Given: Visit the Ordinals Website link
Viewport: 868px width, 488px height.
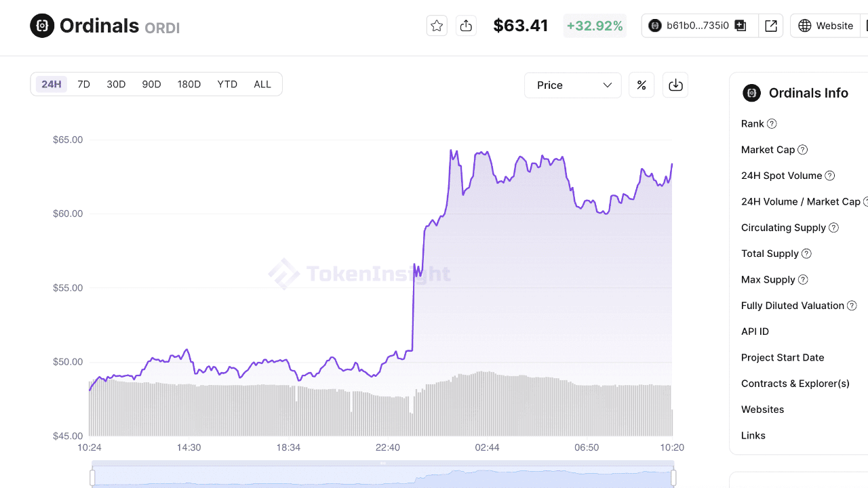Looking at the screenshot, I should 835,25.
